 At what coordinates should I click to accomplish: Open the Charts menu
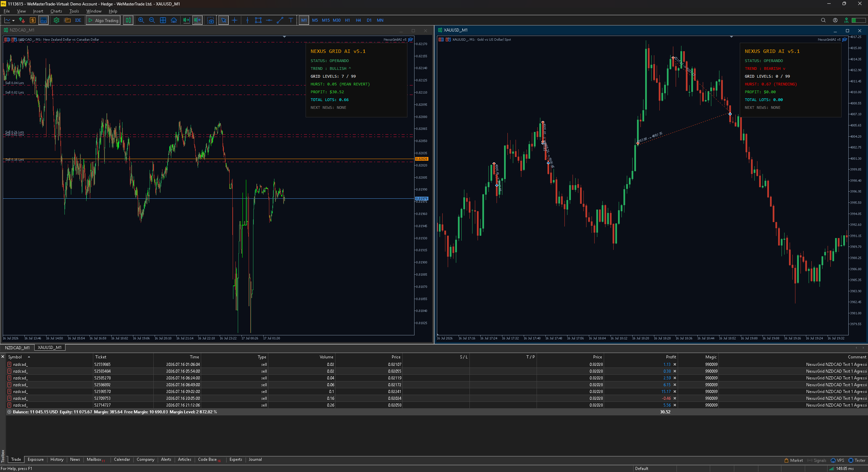[56, 11]
